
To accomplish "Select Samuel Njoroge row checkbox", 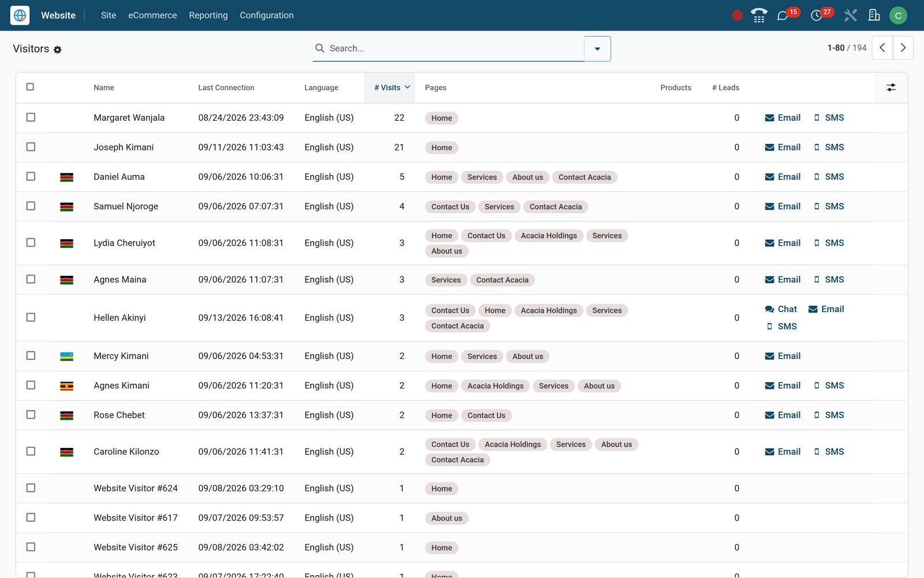I will (31, 206).
